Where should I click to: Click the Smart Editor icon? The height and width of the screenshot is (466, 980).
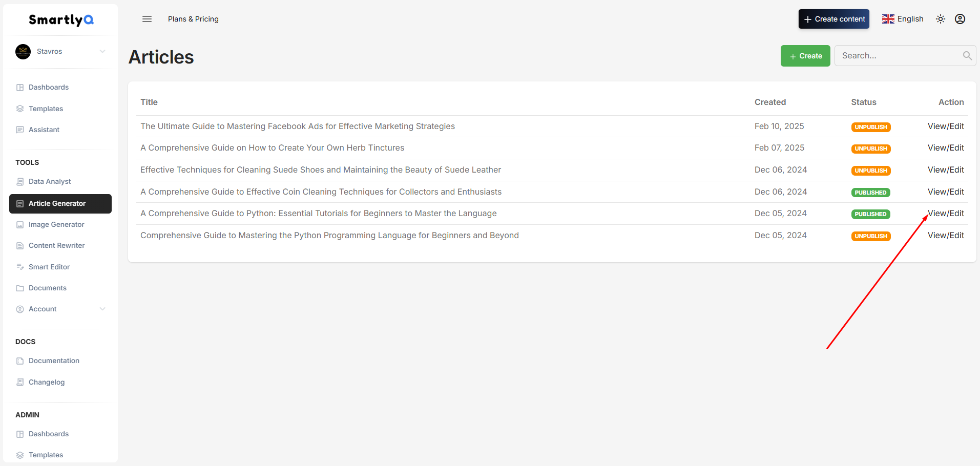(20, 267)
